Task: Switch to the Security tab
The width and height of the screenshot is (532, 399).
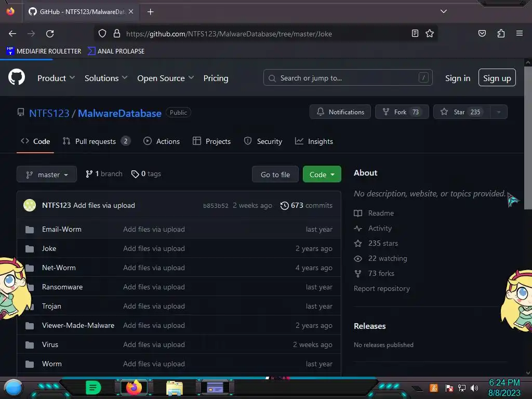Action: (x=263, y=141)
